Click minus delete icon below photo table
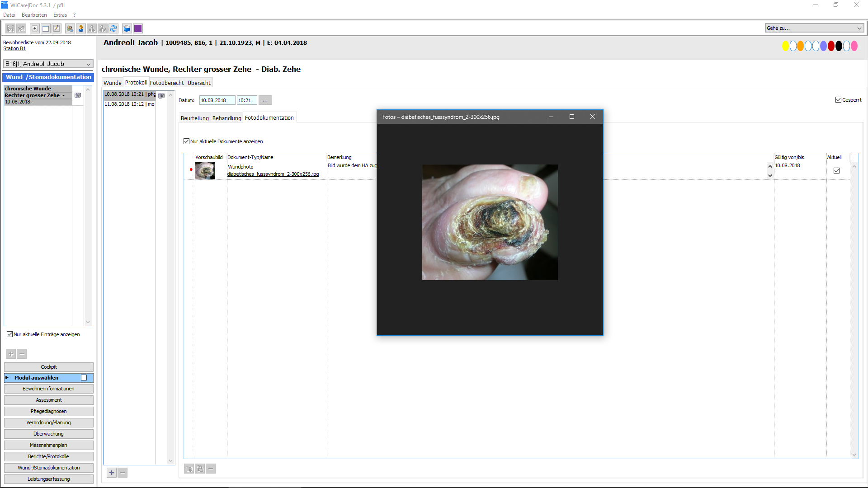This screenshot has height=488, width=868. click(211, 469)
